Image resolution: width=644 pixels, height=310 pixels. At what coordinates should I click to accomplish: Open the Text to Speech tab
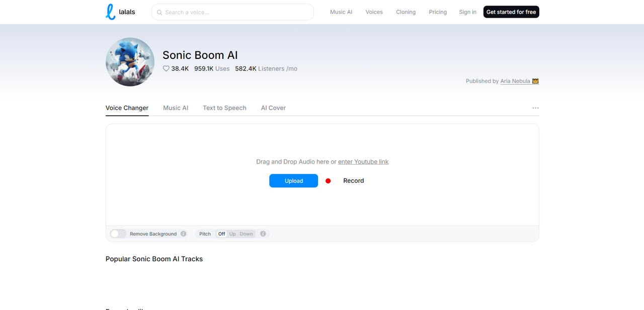point(224,108)
